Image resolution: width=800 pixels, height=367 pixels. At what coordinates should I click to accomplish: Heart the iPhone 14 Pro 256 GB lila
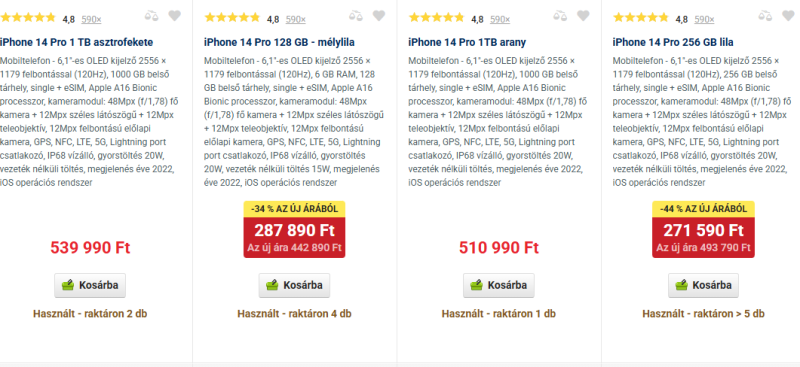coord(788,16)
